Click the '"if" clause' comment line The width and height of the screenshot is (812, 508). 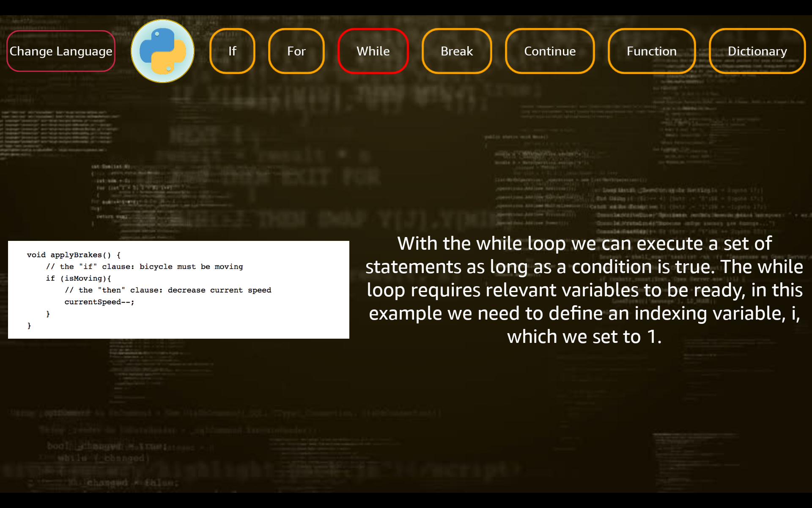point(145,267)
